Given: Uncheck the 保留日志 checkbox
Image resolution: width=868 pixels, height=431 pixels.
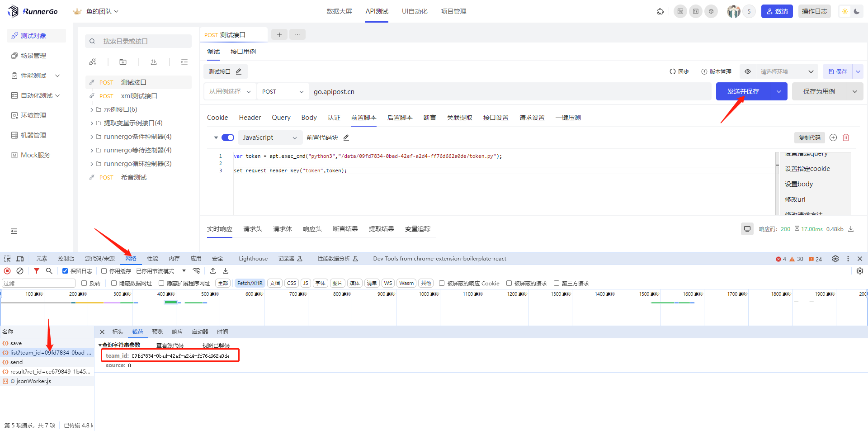Looking at the screenshot, I should 65,271.
